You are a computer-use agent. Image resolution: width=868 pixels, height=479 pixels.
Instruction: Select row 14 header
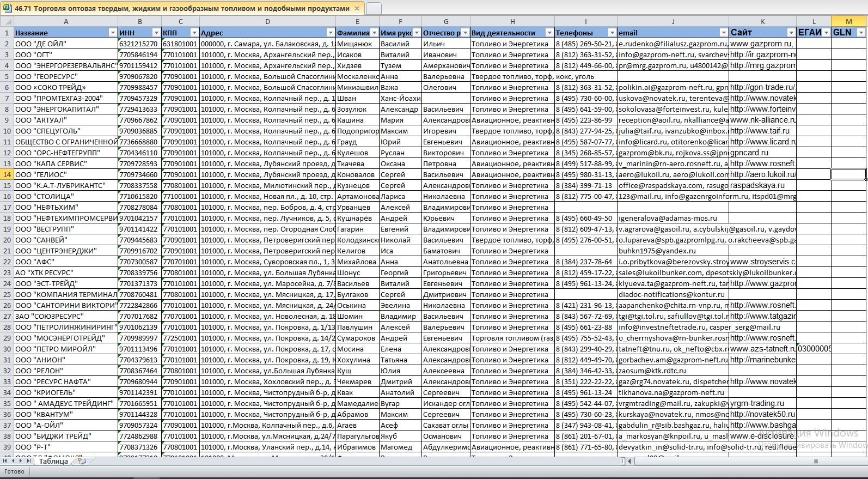pos(7,174)
